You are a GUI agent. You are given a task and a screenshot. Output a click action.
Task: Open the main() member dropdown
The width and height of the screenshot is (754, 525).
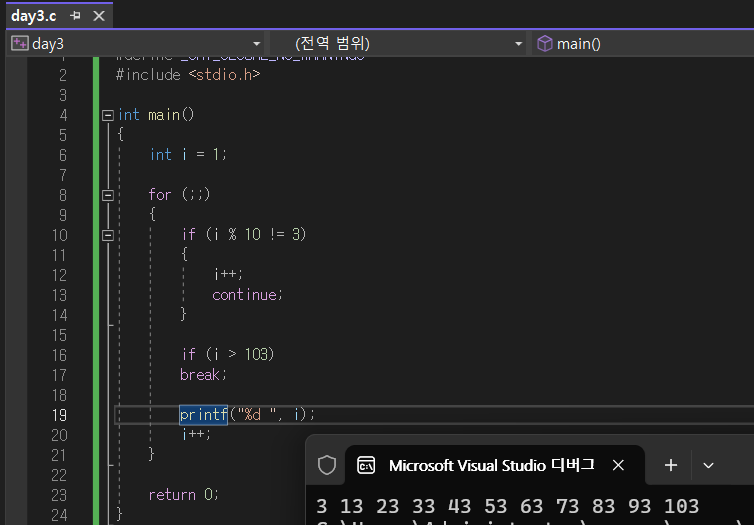[642, 44]
